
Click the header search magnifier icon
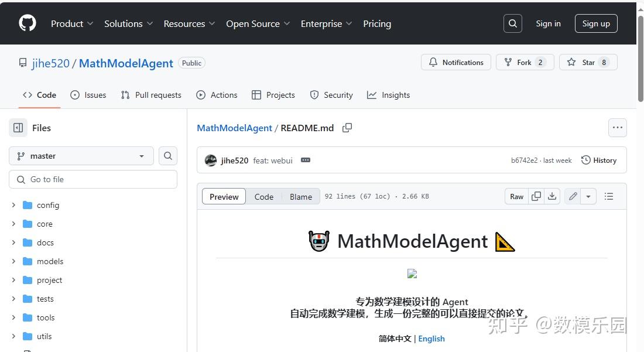pyautogui.click(x=512, y=23)
